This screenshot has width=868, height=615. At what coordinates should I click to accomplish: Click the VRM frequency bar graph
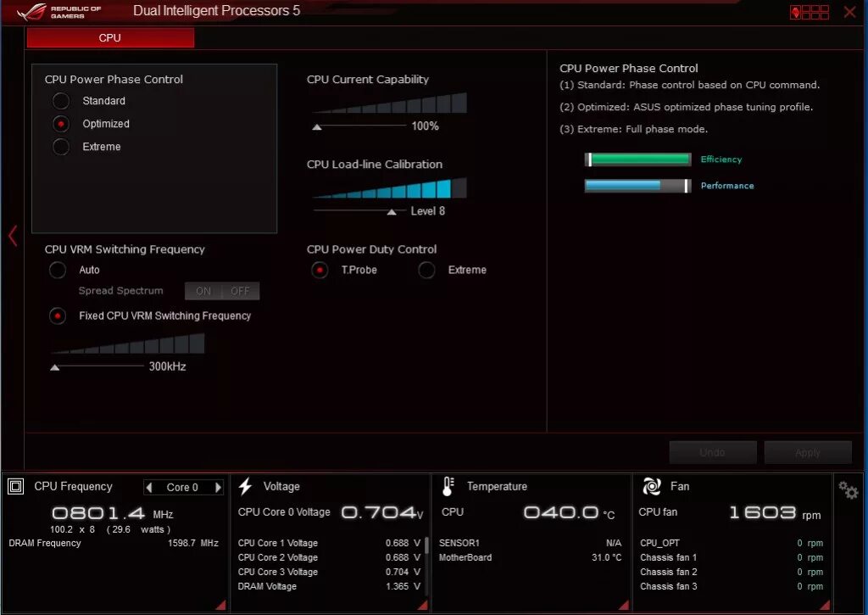pyautogui.click(x=128, y=344)
